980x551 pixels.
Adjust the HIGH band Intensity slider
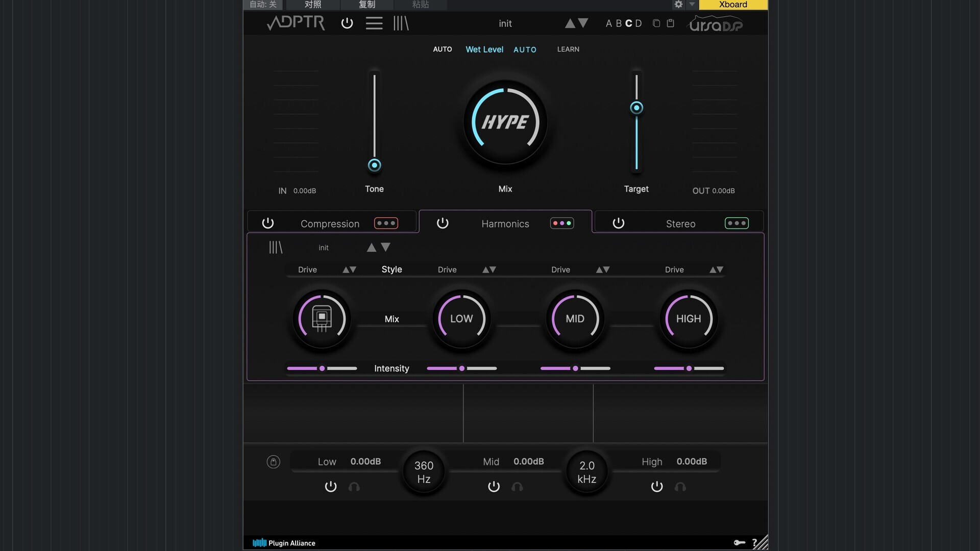(689, 368)
